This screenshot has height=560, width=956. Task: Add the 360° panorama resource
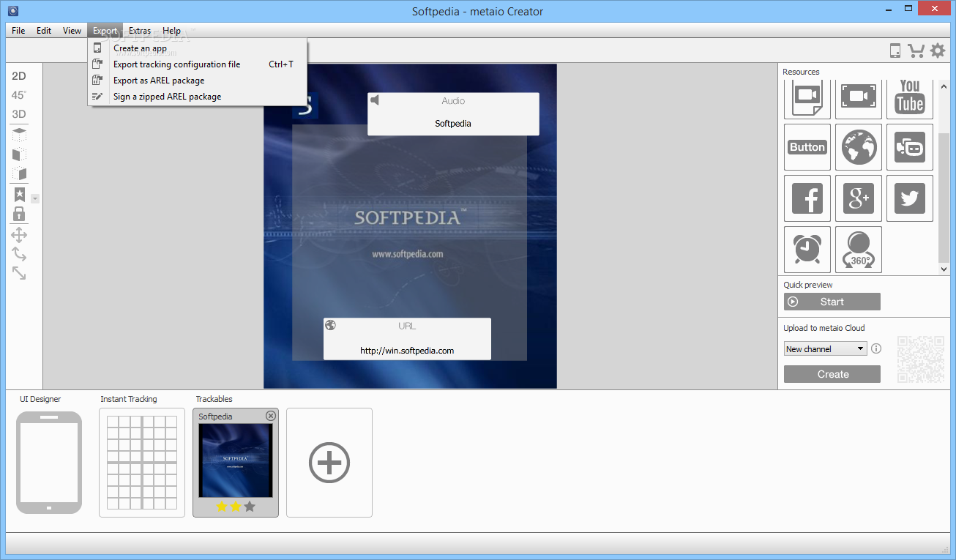(859, 250)
